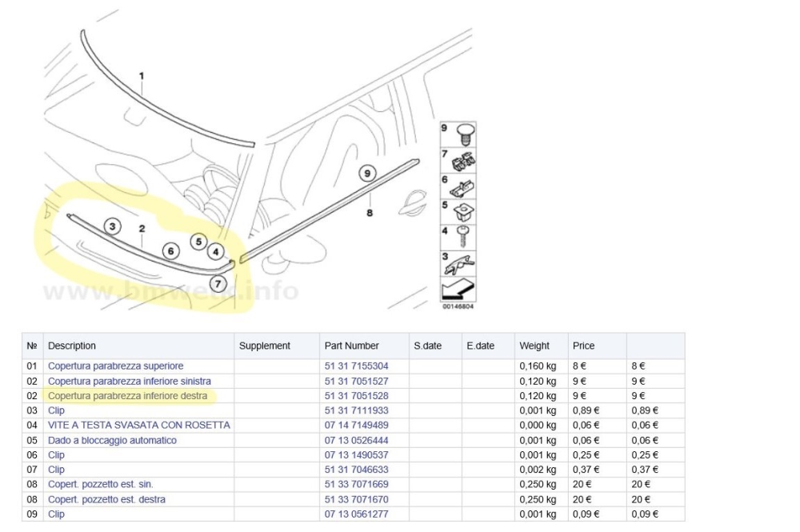This screenshot has width=800, height=532.
Task: Open the Clip link in row 07
Action: pyautogui.click(x=56, y=470)
